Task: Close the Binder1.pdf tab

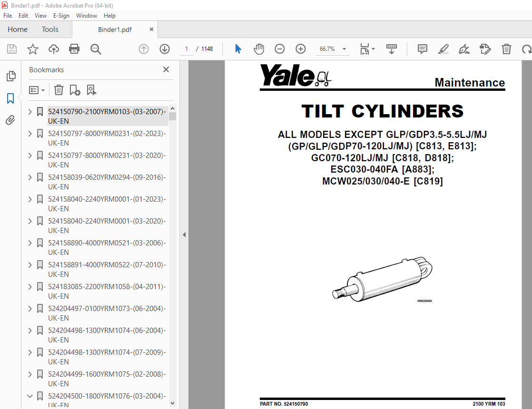Action: coord(151,29)
